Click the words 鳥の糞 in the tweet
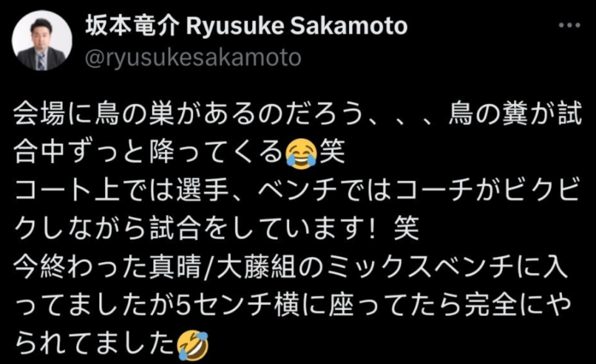Viewport: 596px width, 364px height. click(x=488, y=114)
